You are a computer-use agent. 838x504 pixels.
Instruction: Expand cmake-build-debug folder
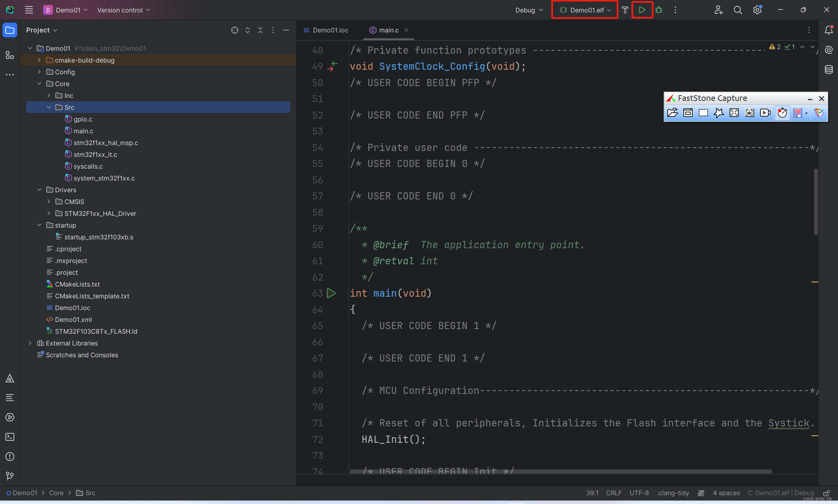[x=39, y=60]
